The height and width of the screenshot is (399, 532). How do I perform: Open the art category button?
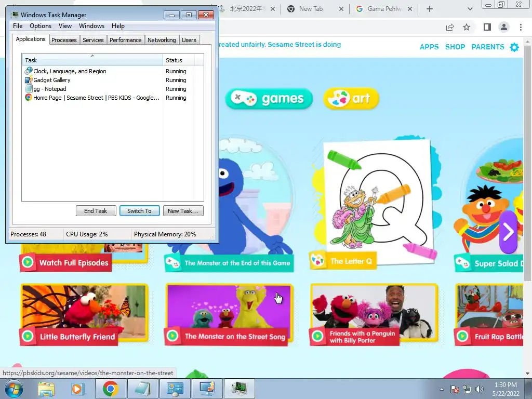351,98
